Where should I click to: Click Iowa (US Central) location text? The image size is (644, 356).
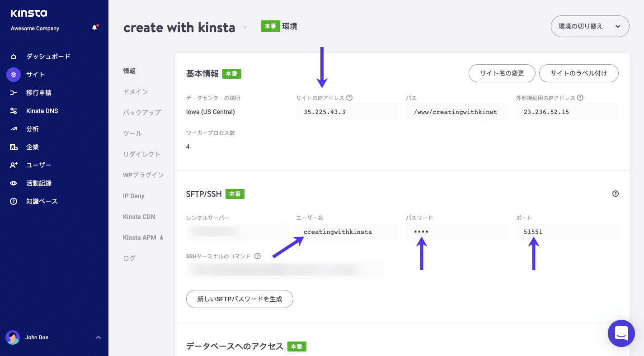coord(211,112)
